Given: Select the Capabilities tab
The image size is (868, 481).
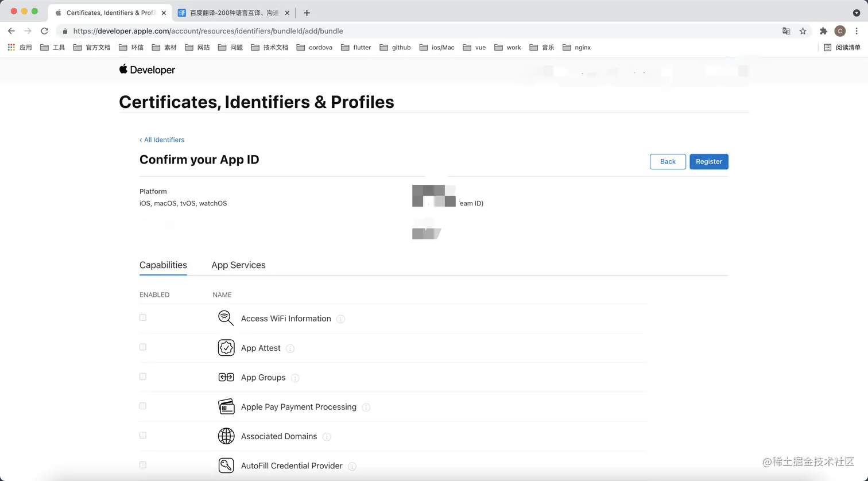Looking at the screenshot, I should (163, 265).
